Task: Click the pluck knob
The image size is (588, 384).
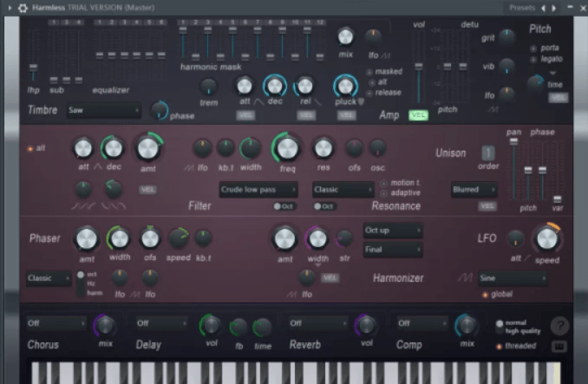Action: (x=345, y=86)
